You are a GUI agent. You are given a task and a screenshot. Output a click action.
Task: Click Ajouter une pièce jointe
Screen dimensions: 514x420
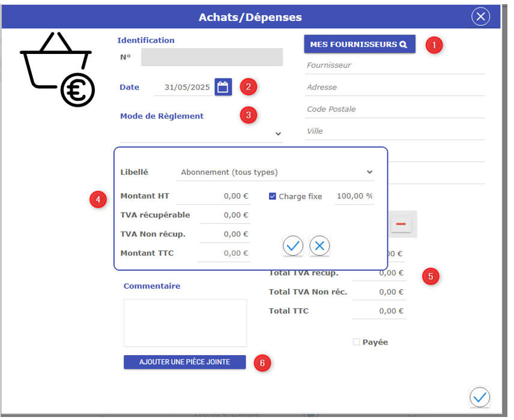coord(184,362)
